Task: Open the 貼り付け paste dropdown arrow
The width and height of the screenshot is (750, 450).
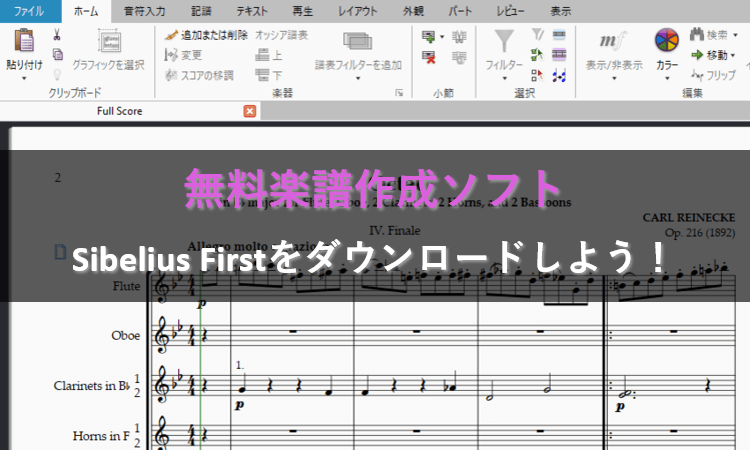Action: (24, 76)
